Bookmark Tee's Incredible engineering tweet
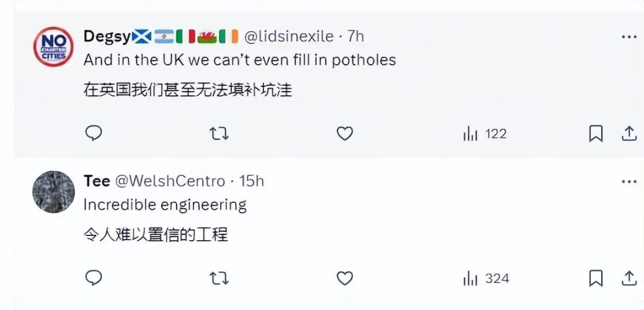 point(596,278)
